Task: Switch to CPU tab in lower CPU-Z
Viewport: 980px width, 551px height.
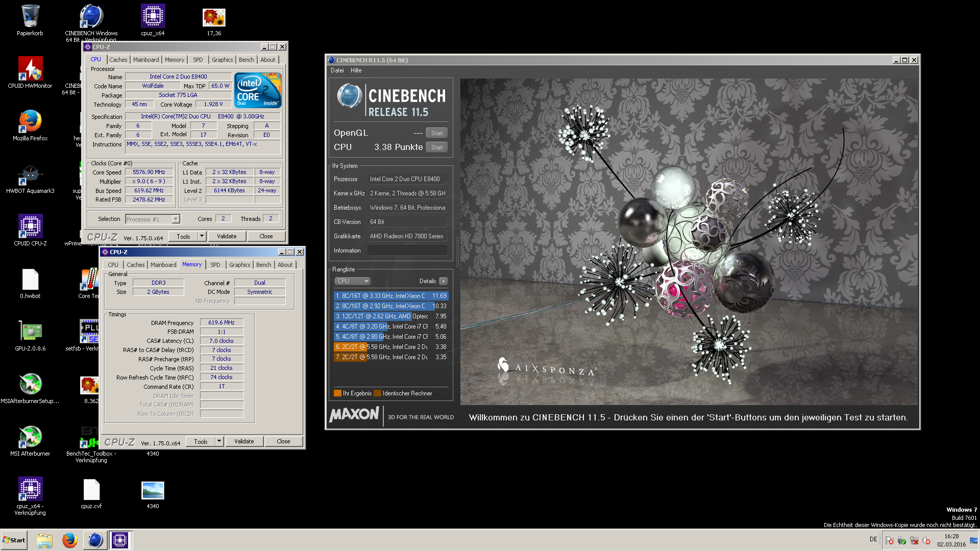Action: [113, 265]
